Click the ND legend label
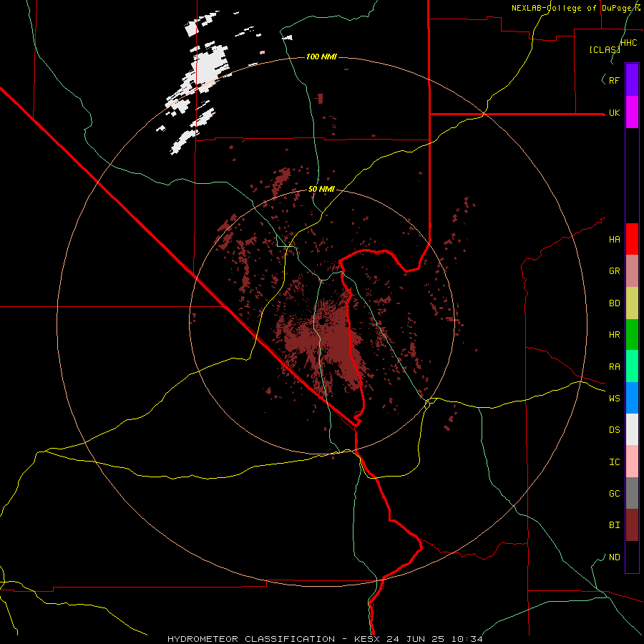Screen dimensions: 644x644 [x=614, y=557]
